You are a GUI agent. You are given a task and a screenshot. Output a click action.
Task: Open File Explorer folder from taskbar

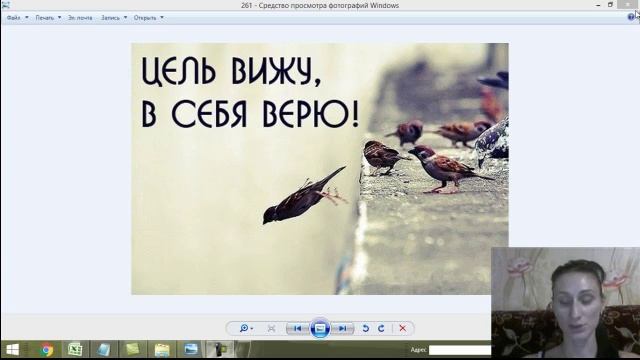point(162,350)
